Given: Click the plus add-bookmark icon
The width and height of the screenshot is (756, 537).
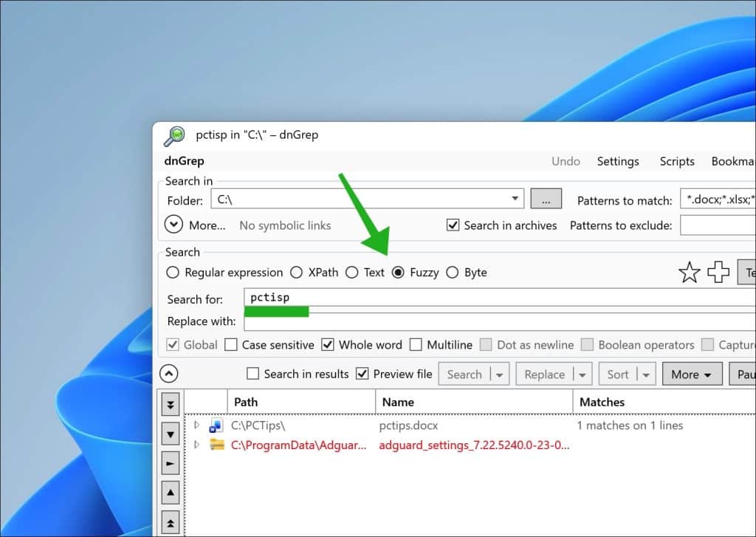Looking at the screenshot, I should point(718,272).
